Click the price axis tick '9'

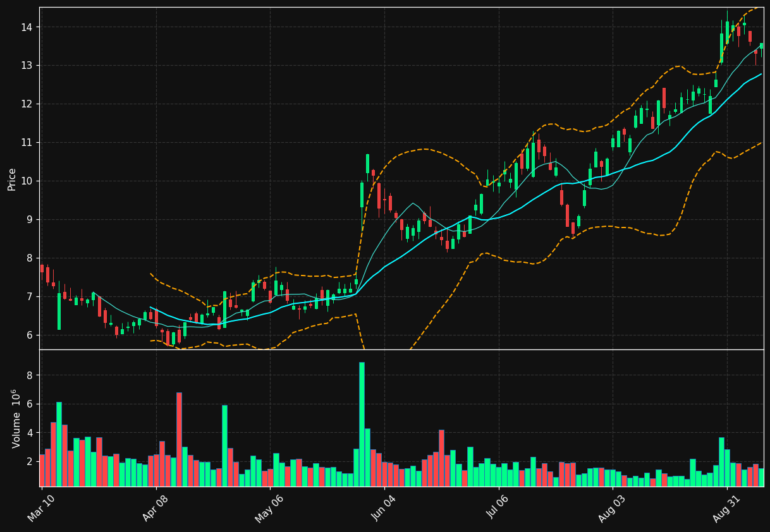[31, 220]
